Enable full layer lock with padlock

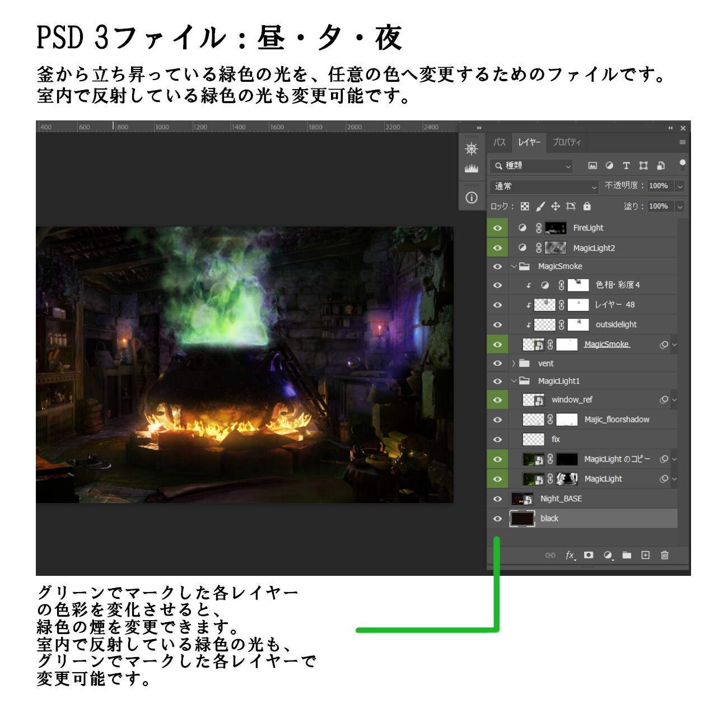(x=586, y=206)
